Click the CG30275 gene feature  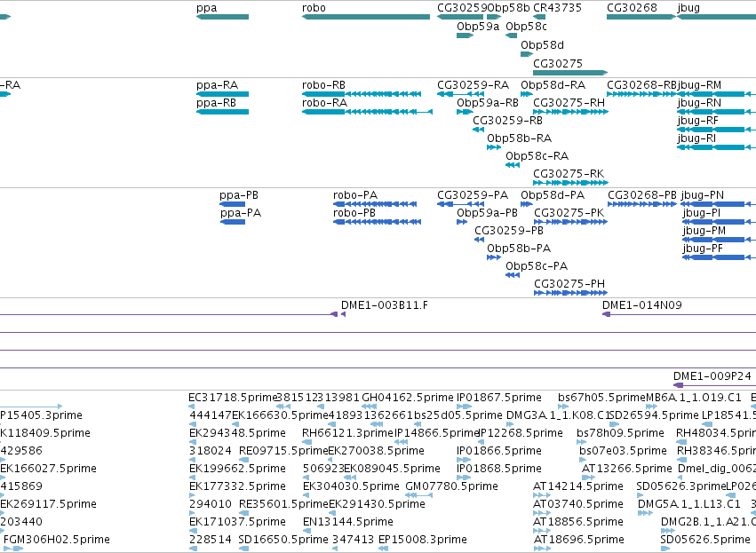click(x=570, y=73)
